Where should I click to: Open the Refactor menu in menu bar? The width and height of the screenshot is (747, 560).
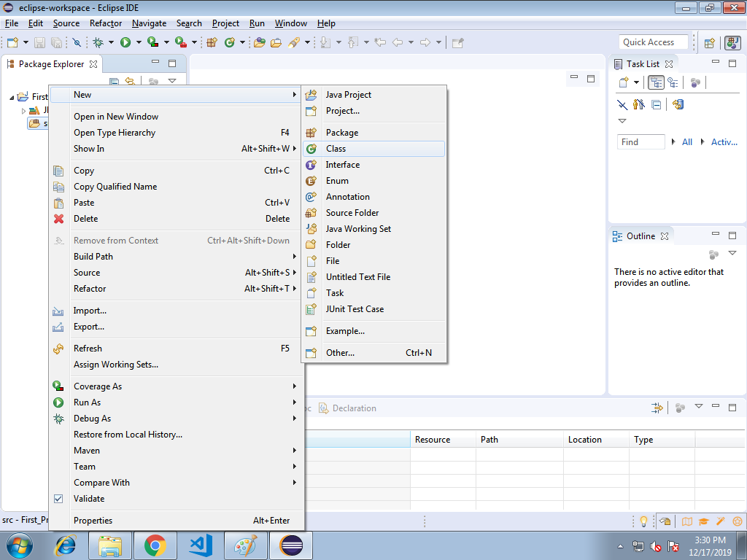tap(106, 23)
